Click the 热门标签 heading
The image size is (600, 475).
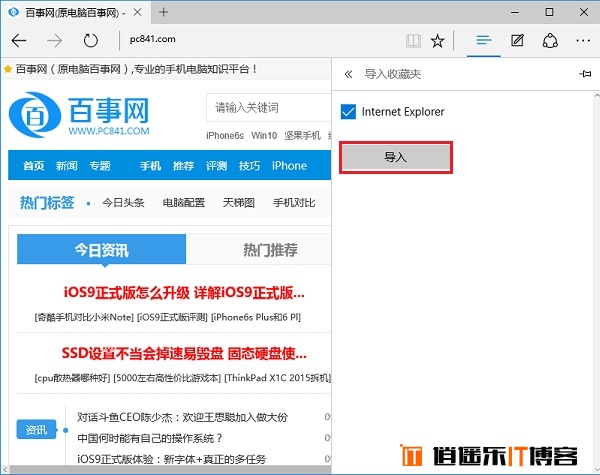pos(47,202)
